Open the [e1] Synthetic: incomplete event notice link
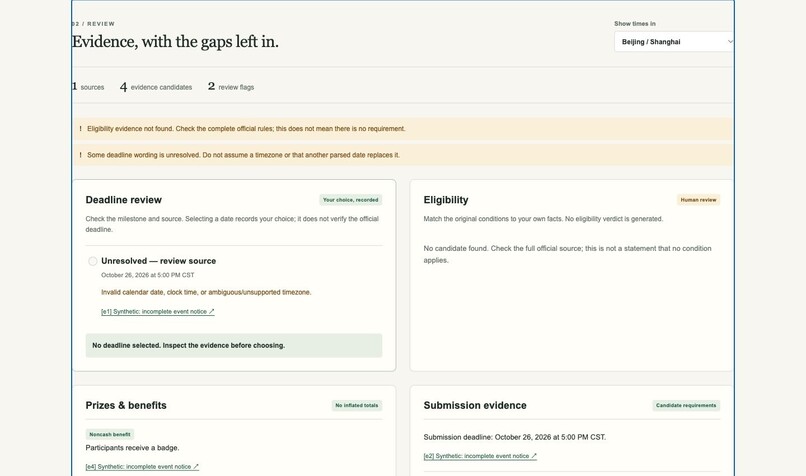 click(x=158, y=312)
